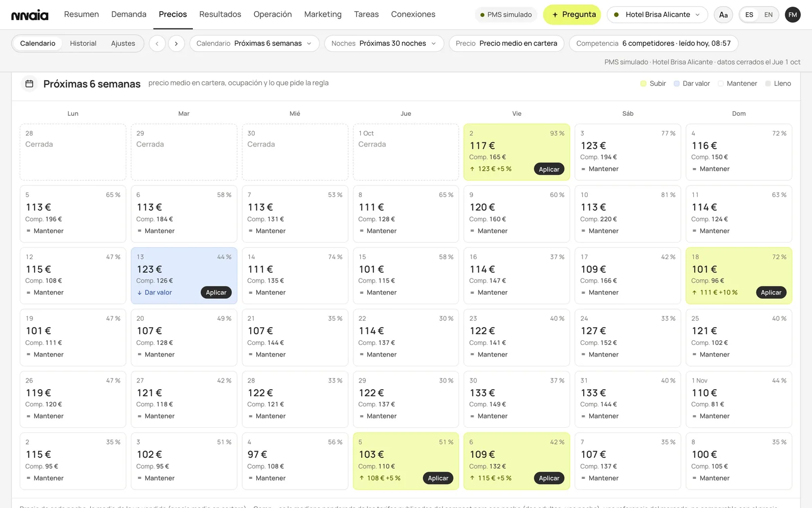Apply suggestion on the 103 € card
Image resolution: width=812 pixels, height=508 pixels.
pyautogui.click(x=438, y=478)
